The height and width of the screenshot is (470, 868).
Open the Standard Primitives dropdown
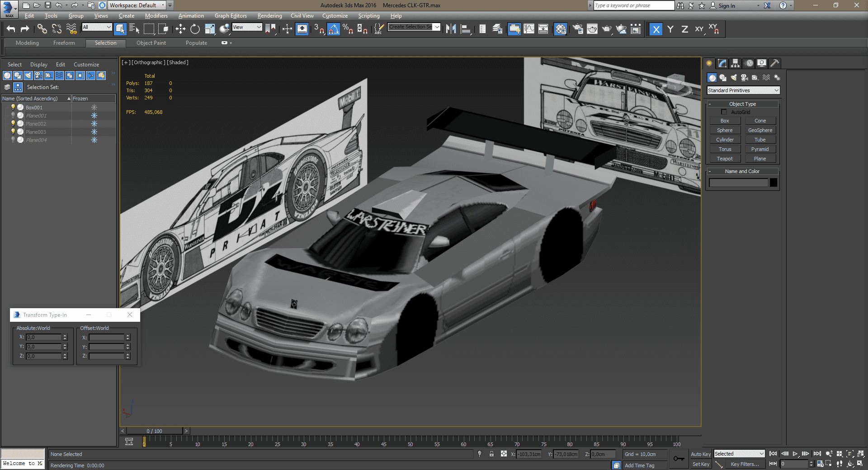pos(743,90)
